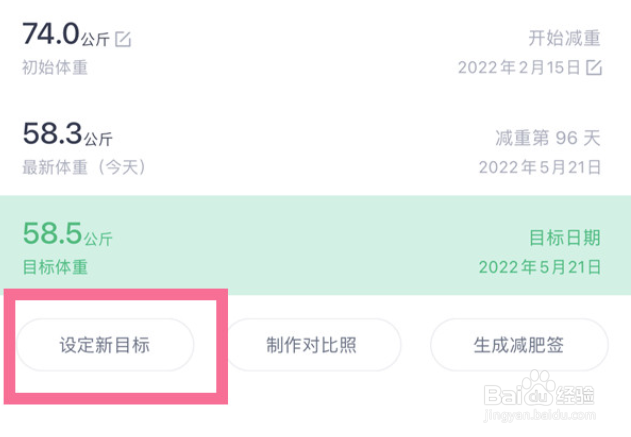Tap the 减重第 96 天 text
The width and height of the screenshot is (631, 437).
click(x=548, y=138)
